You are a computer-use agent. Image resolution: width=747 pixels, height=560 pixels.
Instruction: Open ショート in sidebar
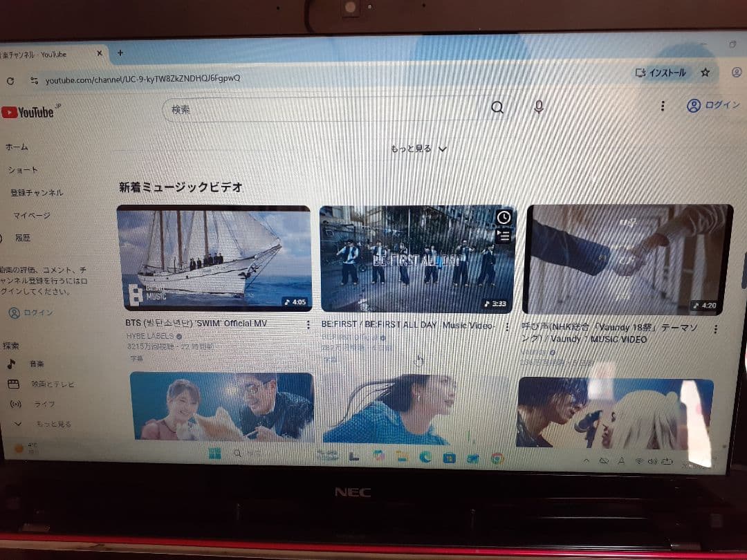coord(22,170)
